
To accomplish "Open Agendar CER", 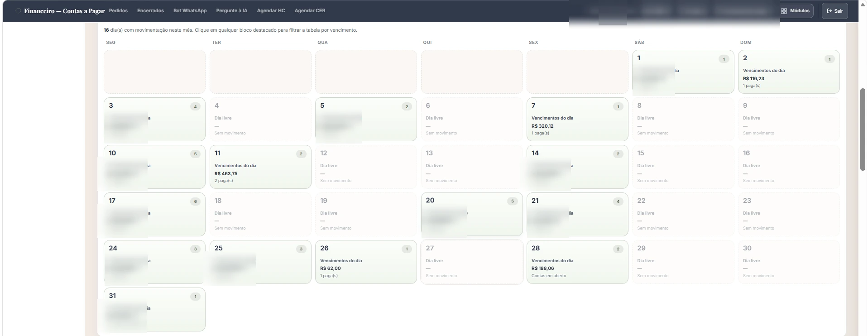I will [310, 11].
